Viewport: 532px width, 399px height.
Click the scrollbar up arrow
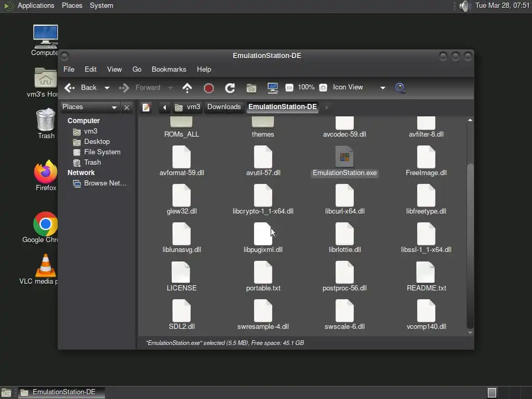[x=470, y=120]
